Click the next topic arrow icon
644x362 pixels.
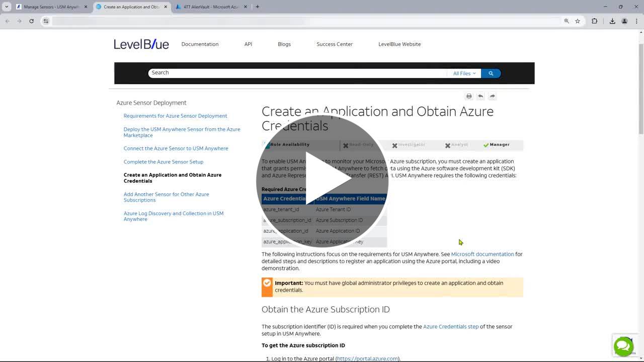coord(492,96)
